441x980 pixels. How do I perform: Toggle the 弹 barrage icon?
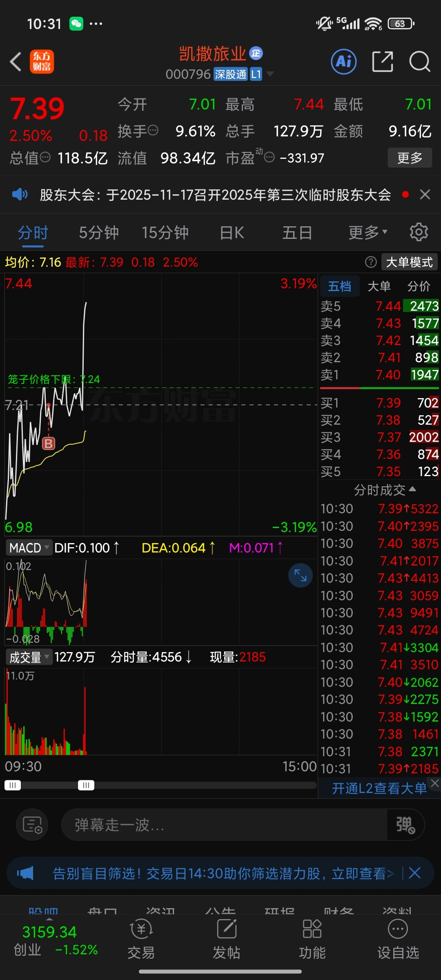[x=405, y=824]
